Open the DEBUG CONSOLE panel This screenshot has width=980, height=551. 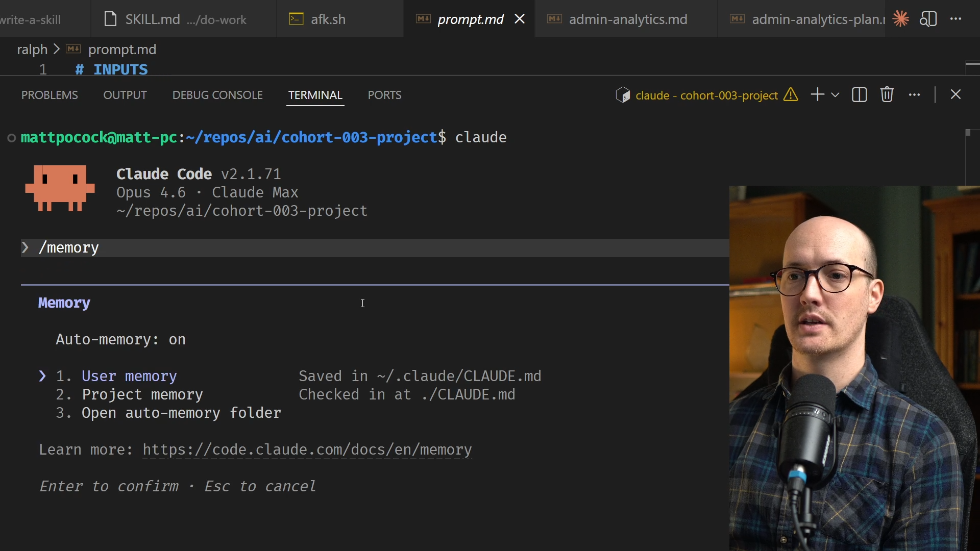pos(217,95)
